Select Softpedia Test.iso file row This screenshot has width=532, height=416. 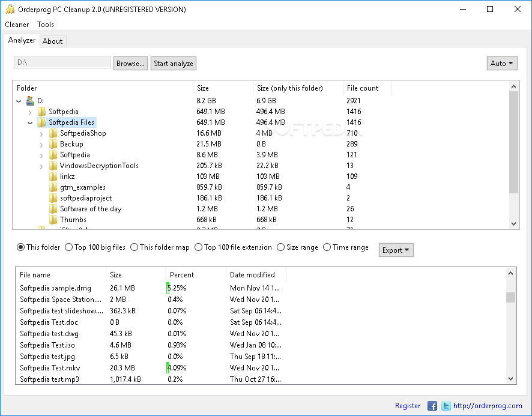151,345
